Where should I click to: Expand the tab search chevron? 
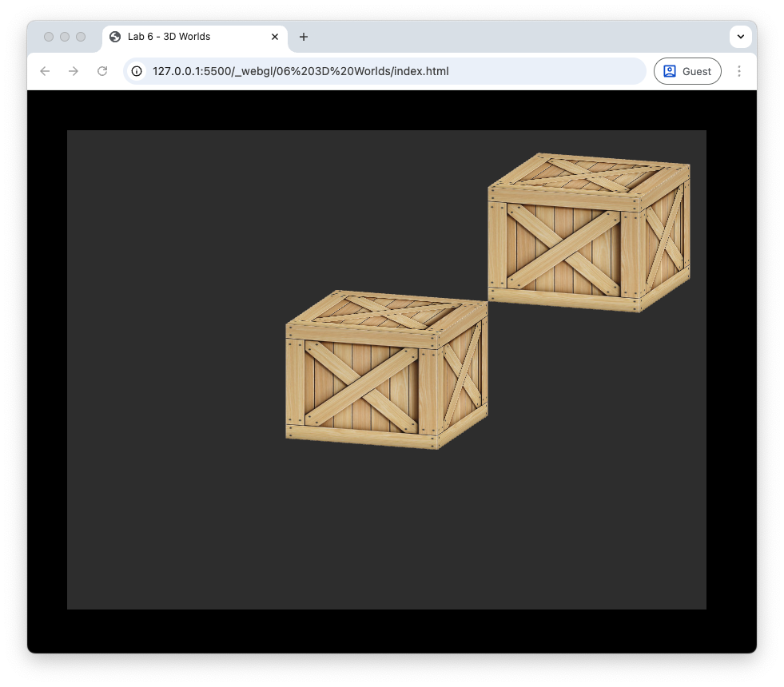(740, 37)
